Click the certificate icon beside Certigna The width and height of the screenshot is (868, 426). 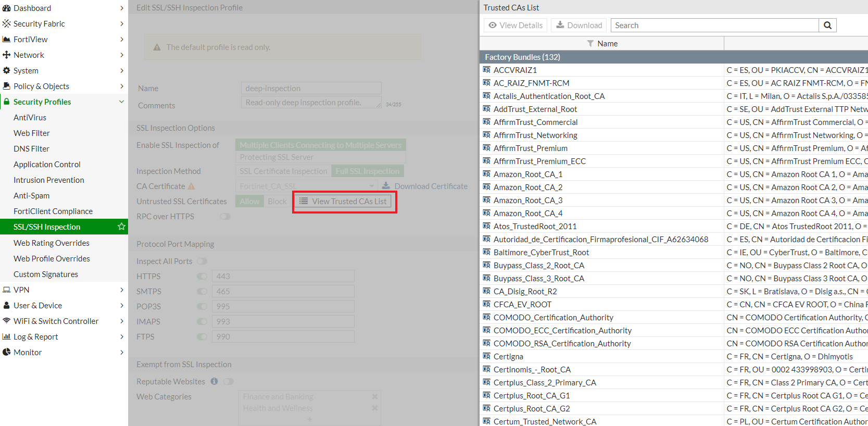(487, 356)
